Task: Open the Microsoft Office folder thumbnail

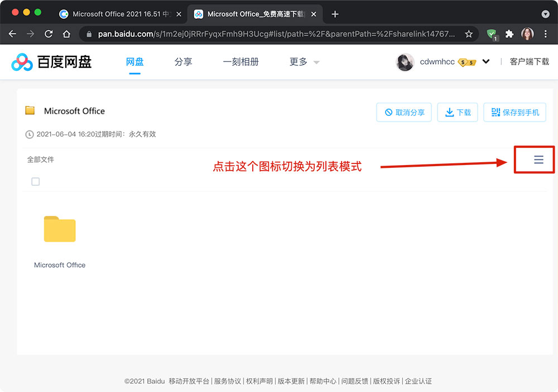Action: pos(60,229)
